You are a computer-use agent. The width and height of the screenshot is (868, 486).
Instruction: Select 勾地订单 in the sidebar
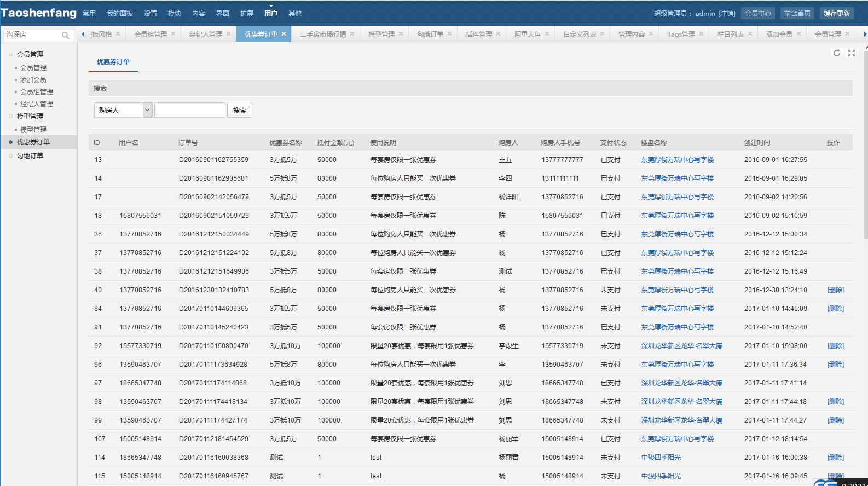[30, 156]
